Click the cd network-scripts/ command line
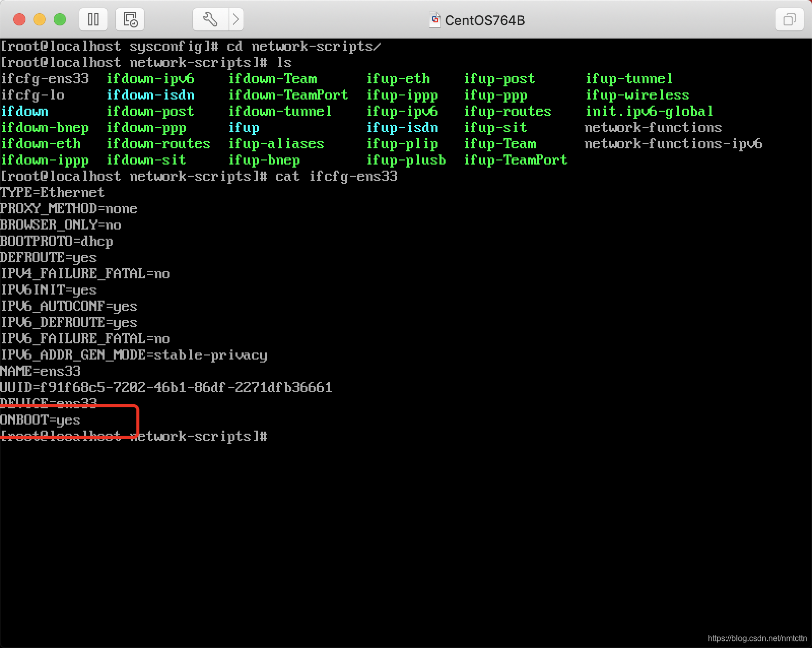The height and width of the screenshot is (648, 812). (191, 46)
